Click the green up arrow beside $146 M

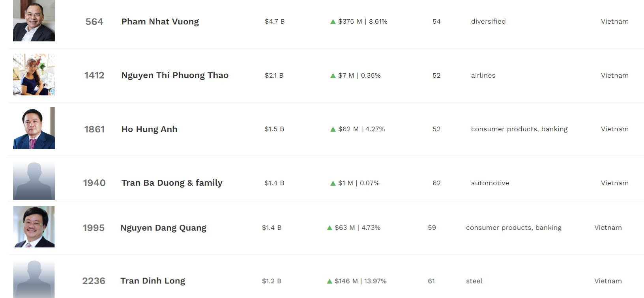coord(329,281)
